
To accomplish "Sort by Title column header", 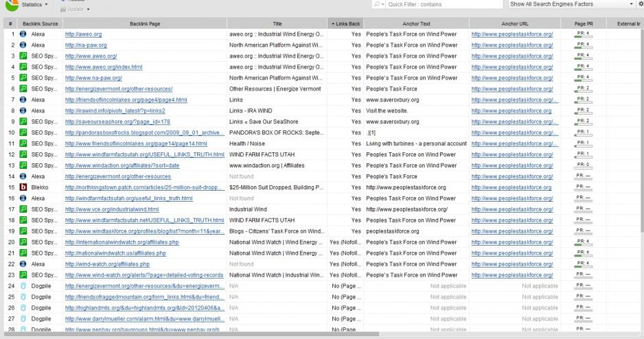I will pyautogui.click(x=277, y=24).
